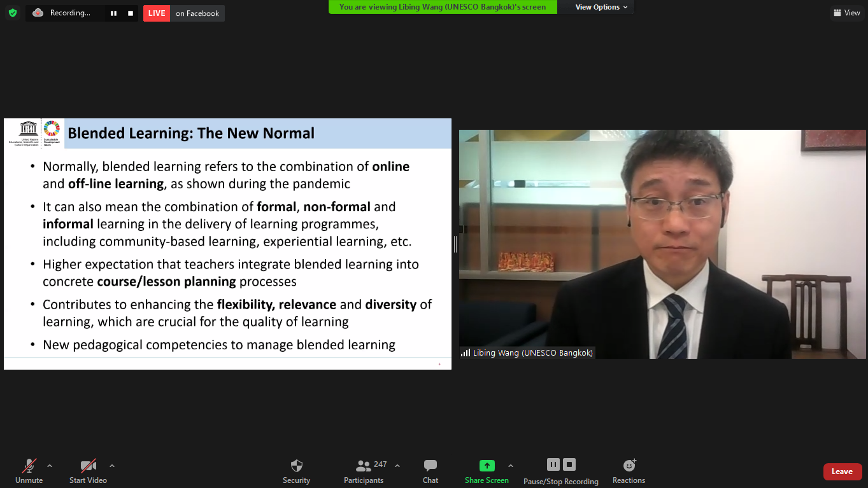Open the Security shield menu
Screen dimensions: 868x488
point(296,471)
